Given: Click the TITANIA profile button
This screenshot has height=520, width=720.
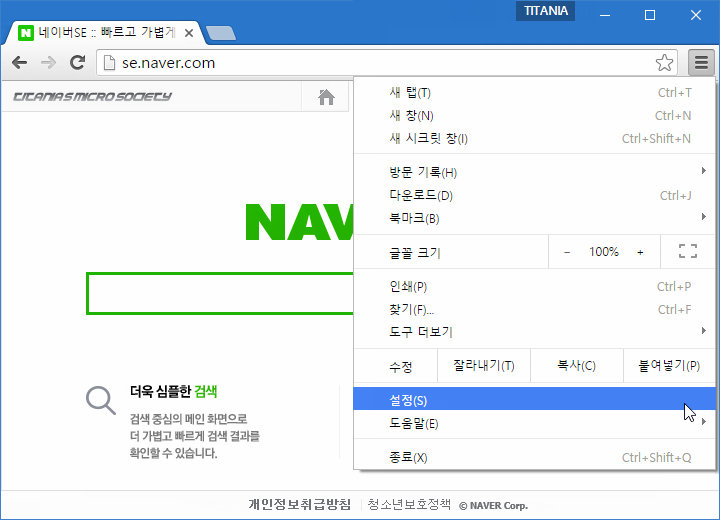Looking at the screenshot, I should (546, 11).
